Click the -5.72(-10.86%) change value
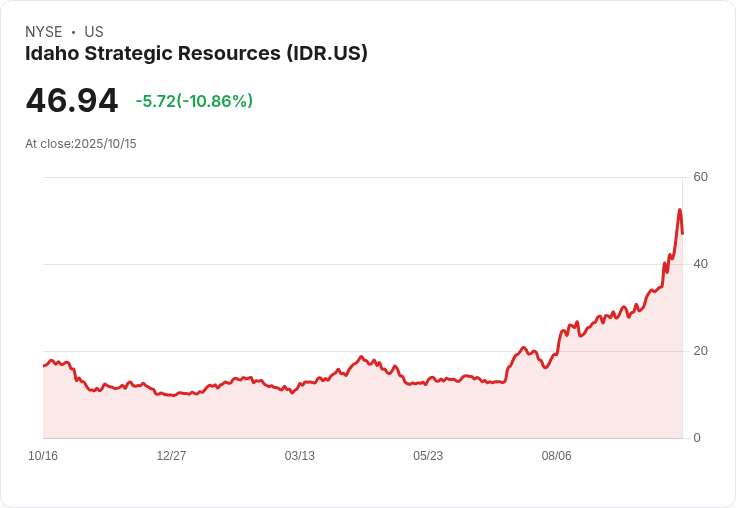The height and width of the screenshot is (508, 736). [x=194, y=101]
